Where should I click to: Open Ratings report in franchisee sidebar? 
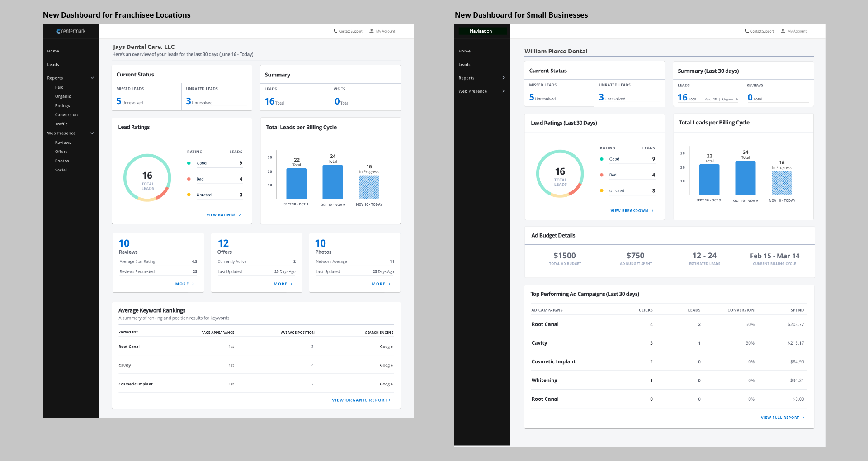click(x=62, y=105)
